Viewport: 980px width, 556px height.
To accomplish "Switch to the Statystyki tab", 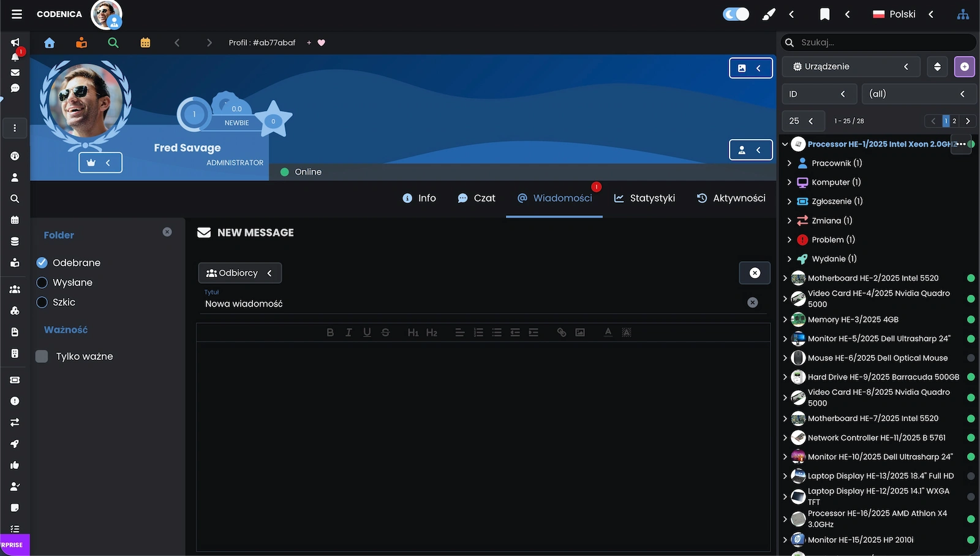I will (x=644, y=198).
